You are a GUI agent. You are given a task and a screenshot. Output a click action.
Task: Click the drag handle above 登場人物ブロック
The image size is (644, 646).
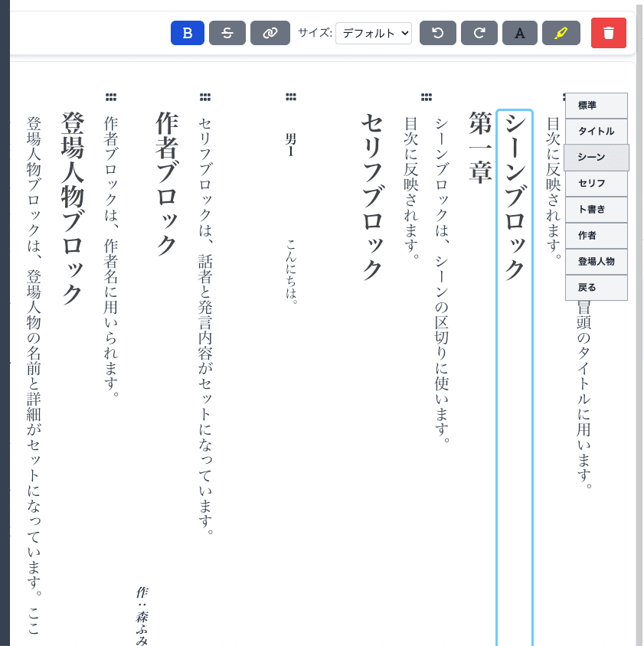coord(111,96)
